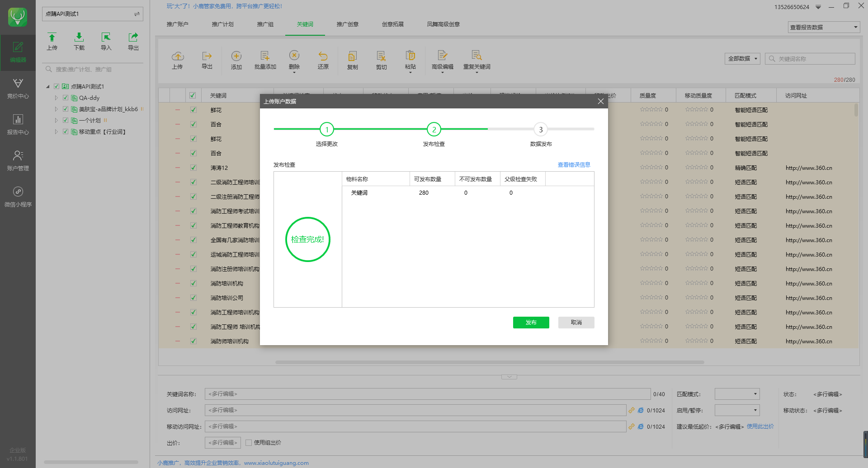Toggle checkbox for 涛涛12 keyword row
This screenshot has height=468, width=868.
click(193, 168)
